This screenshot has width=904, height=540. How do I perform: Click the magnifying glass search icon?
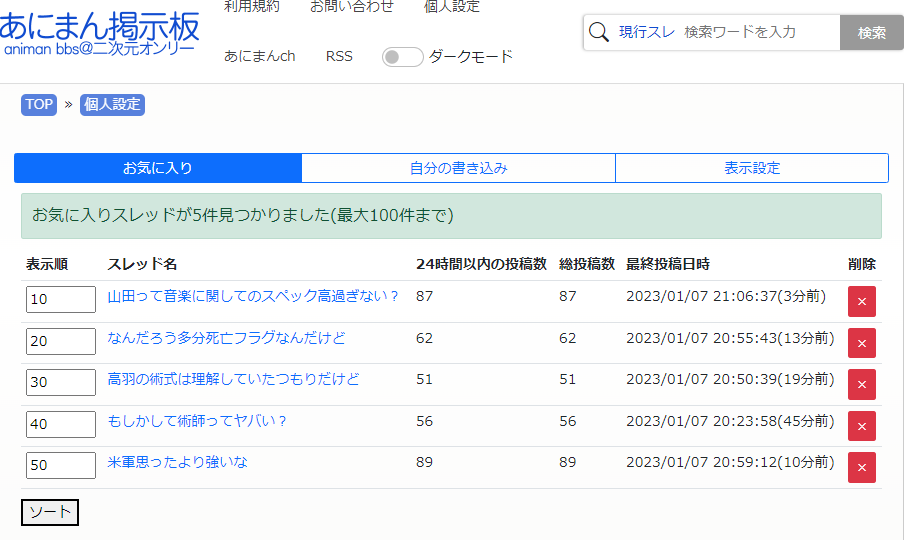coord(599,32)
